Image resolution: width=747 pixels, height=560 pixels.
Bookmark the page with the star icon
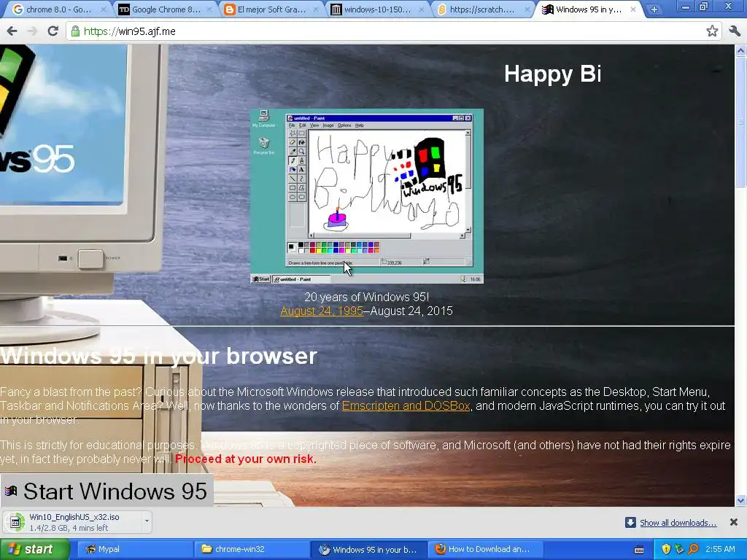coord(712,31)
